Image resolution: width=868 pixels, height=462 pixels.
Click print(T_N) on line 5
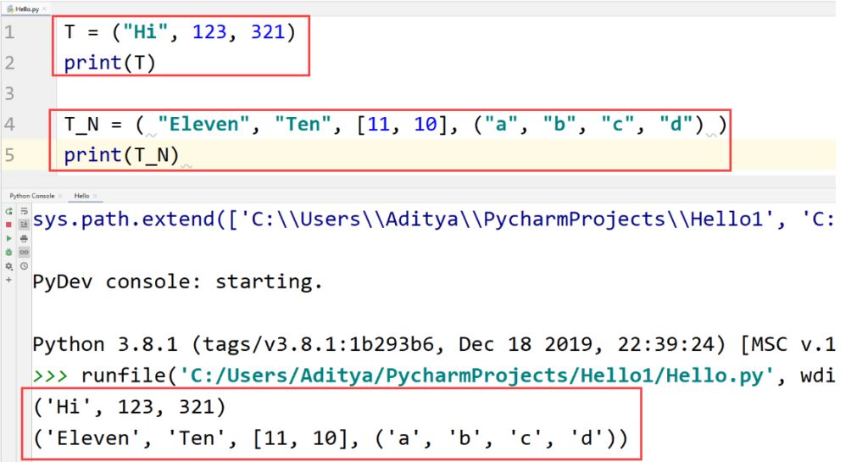pos(122,155)
